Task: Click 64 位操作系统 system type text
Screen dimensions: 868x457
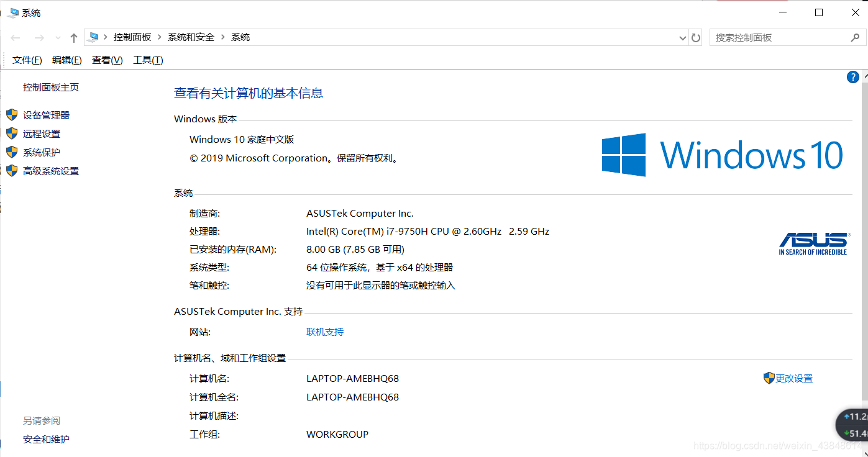Action: tap(380, 267)
